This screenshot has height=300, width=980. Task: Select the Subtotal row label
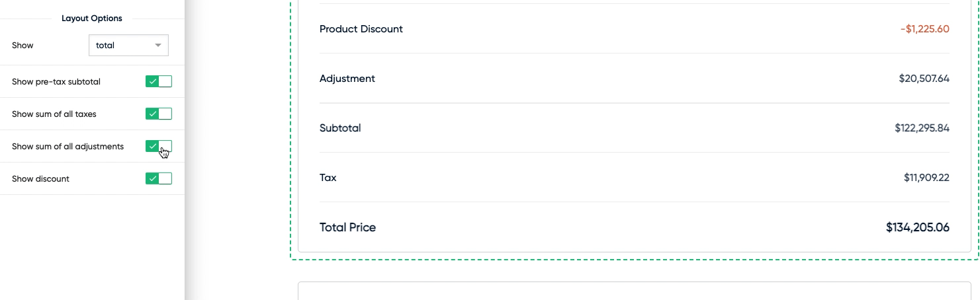click(340, 128)
